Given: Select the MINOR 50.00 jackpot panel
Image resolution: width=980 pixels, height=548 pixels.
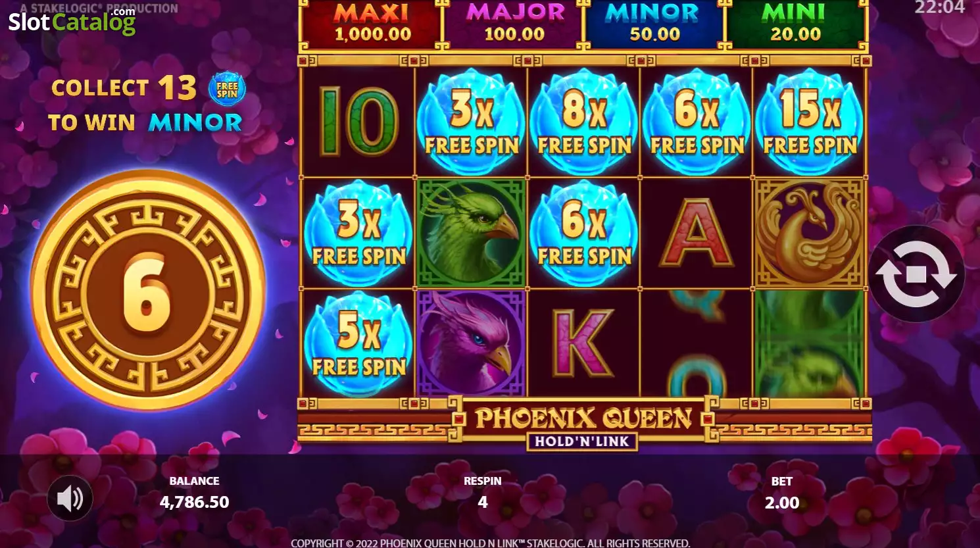Looking at the screenshot, I should pos(654,24).
